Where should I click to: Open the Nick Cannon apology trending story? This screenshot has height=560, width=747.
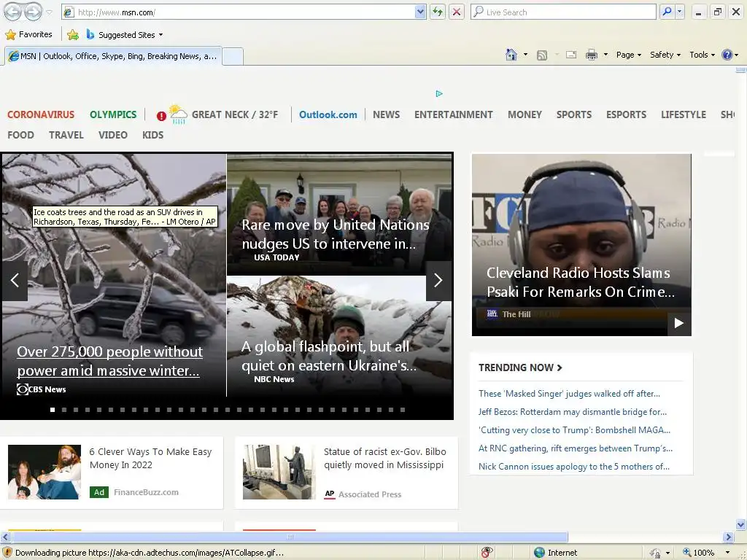pyautogui.click(x=573, y=467)
